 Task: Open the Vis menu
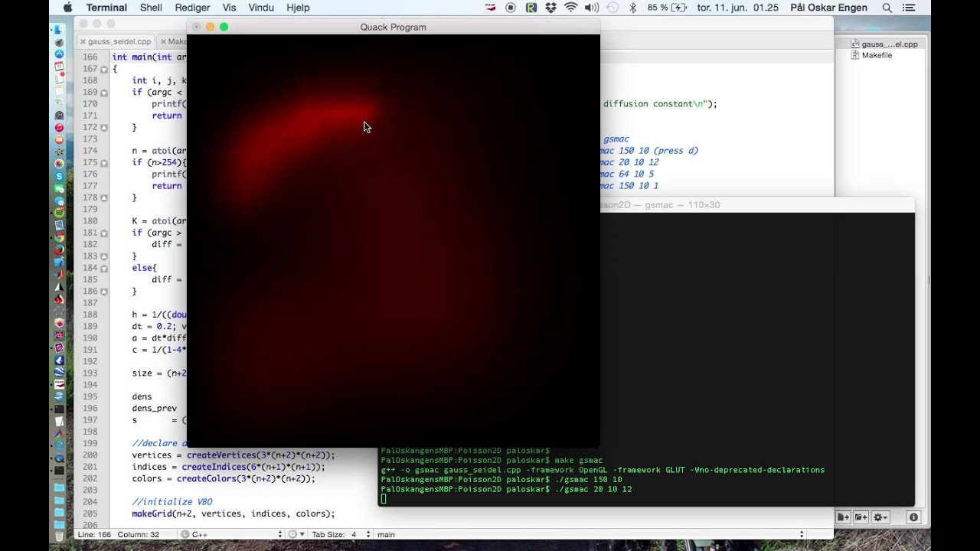point(229,8)
